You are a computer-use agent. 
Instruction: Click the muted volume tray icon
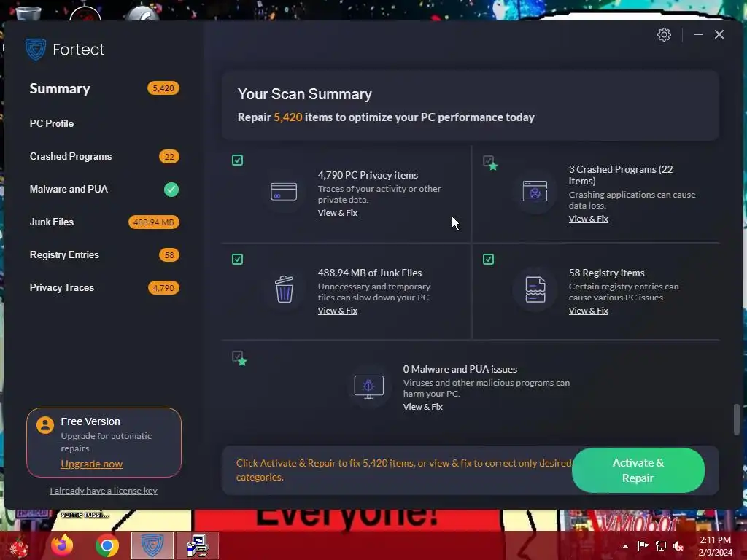[x=678, y=545]
